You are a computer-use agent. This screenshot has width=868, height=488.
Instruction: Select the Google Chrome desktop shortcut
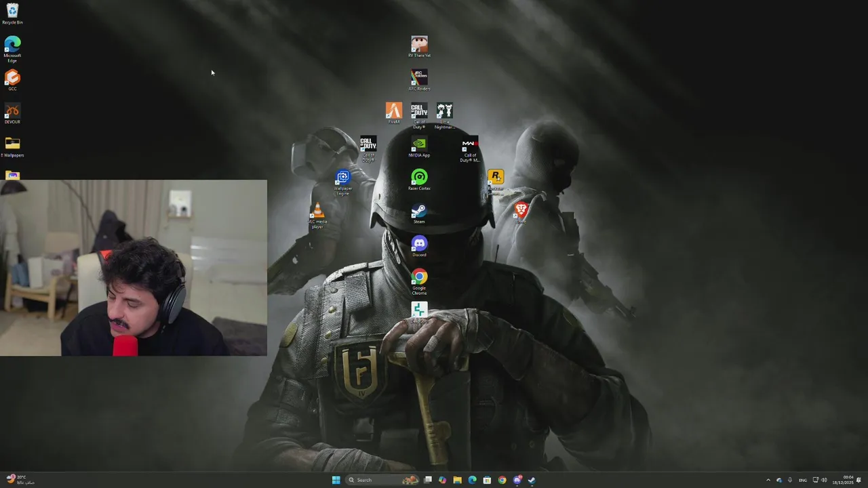tap(419, 282)
